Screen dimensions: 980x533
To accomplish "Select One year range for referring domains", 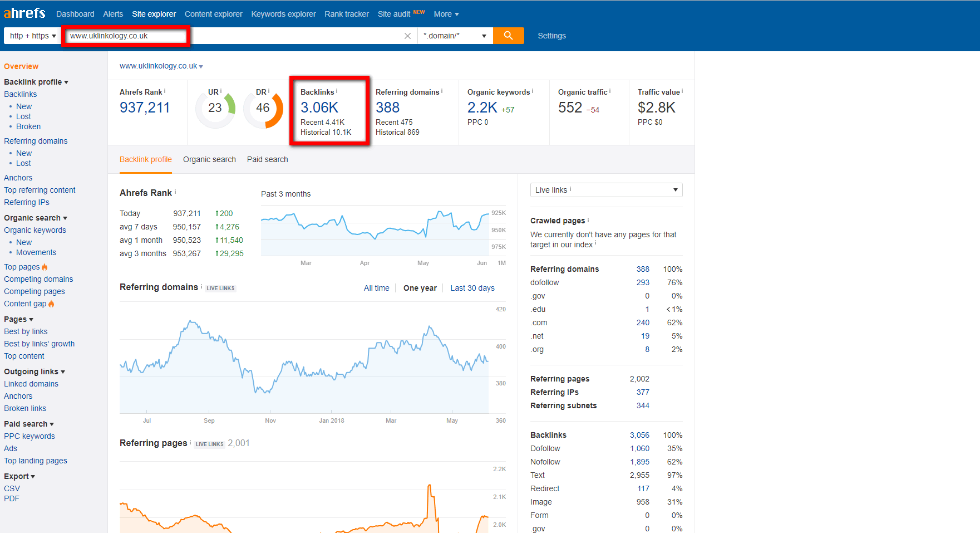I will click(420, 288).
